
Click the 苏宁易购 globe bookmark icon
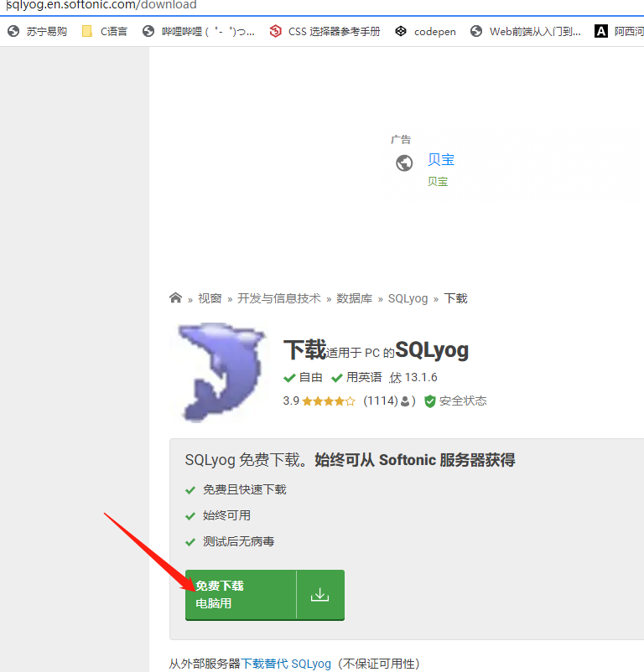pyautogui.click(x=13, y=31)
